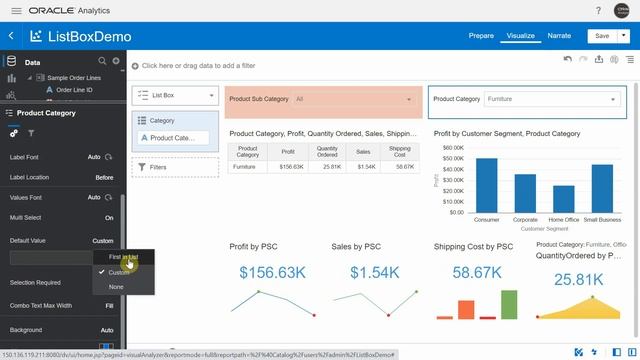Open the user profile avatar

(622, 11)
